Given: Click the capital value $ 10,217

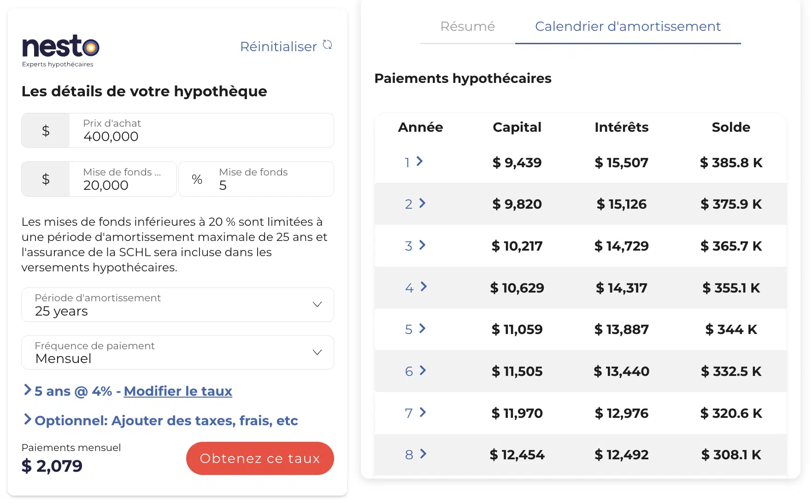Looking at the screenshot, I should [x=517, y=246].
